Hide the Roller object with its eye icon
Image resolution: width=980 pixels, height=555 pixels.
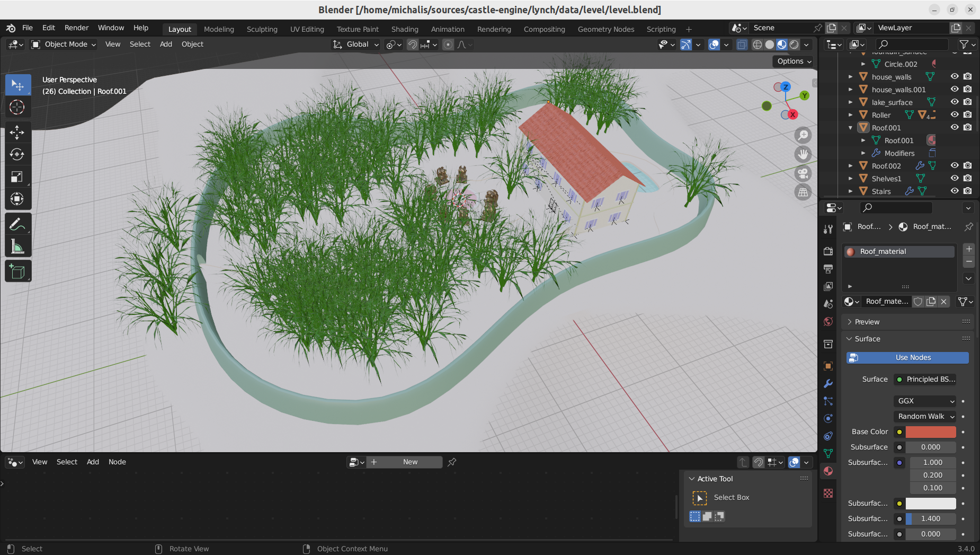(x=955, y=114)
